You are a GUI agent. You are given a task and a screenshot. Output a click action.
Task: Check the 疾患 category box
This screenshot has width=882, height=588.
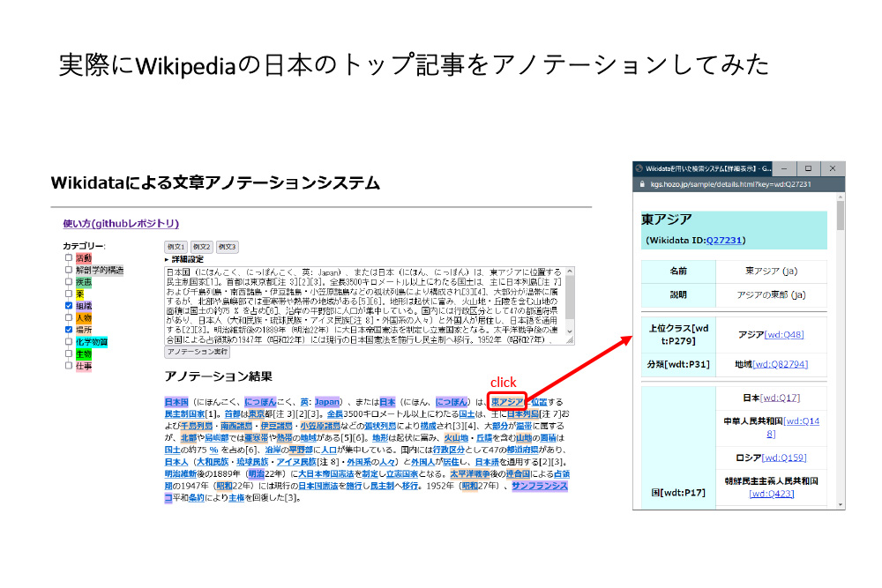click(x=69, y=281)
